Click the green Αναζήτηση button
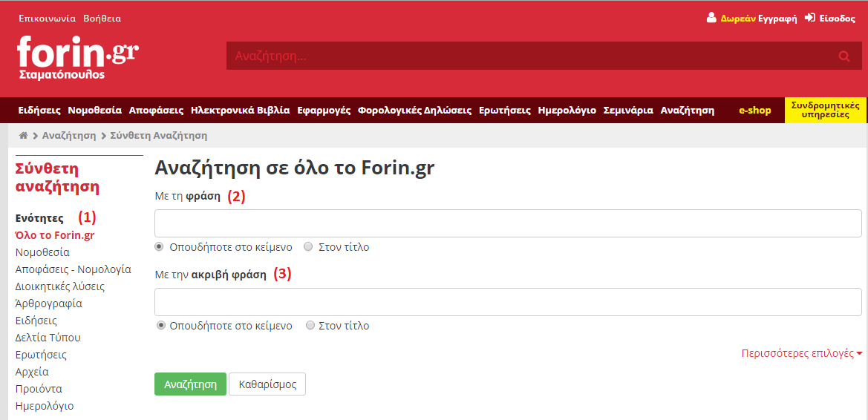Viewport: 868px width, 420px height. click(x=190, y=384)
